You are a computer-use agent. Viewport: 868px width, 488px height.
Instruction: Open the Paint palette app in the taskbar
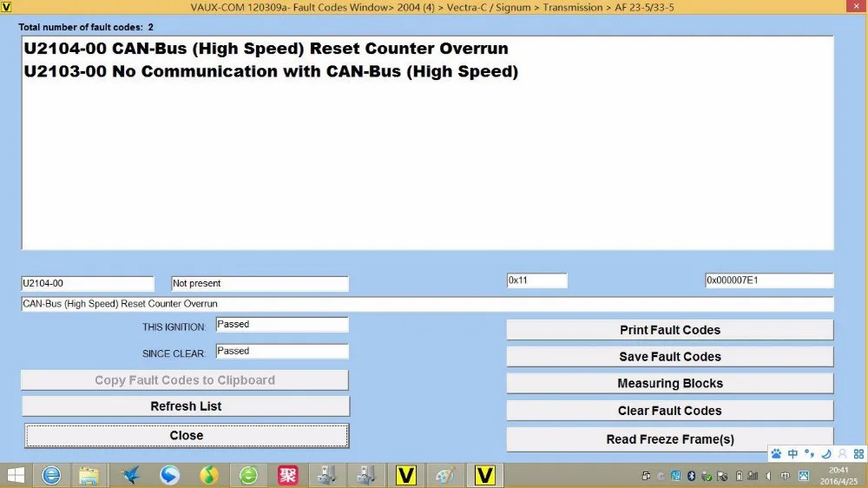[x=445, y=475]
